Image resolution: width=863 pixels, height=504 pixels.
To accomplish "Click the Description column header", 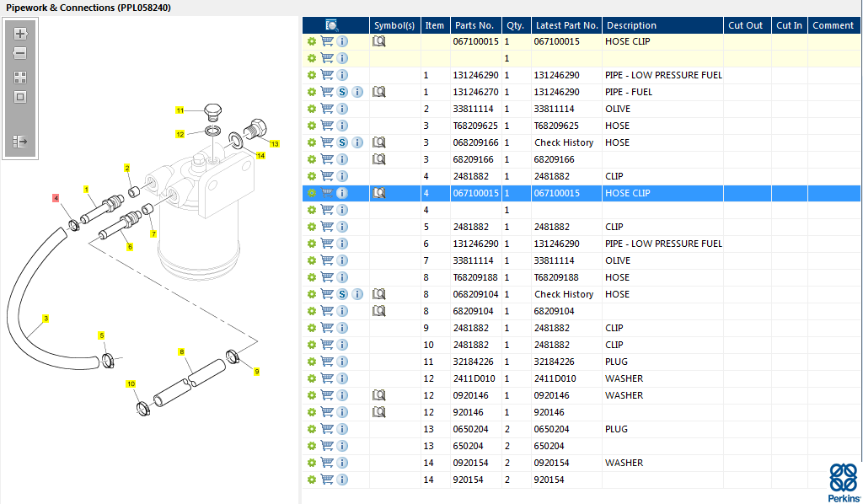I will (662, 25).
